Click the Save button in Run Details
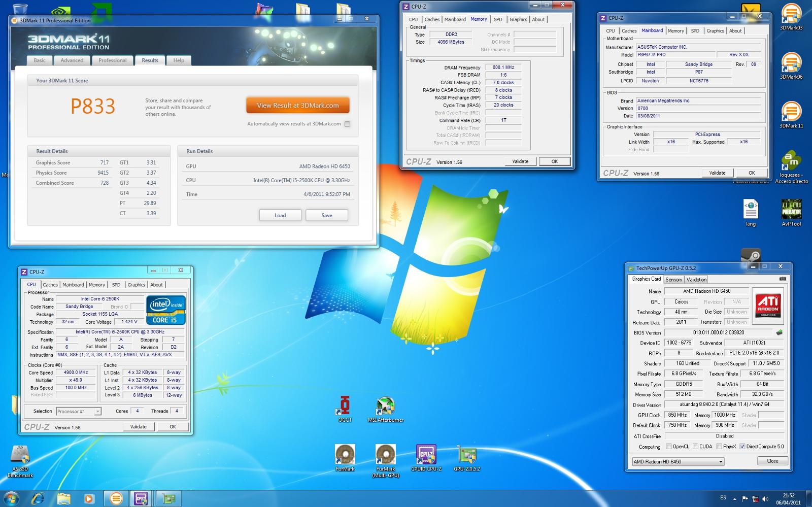Viewport: 812px width, 507px height. click(327, 215)
